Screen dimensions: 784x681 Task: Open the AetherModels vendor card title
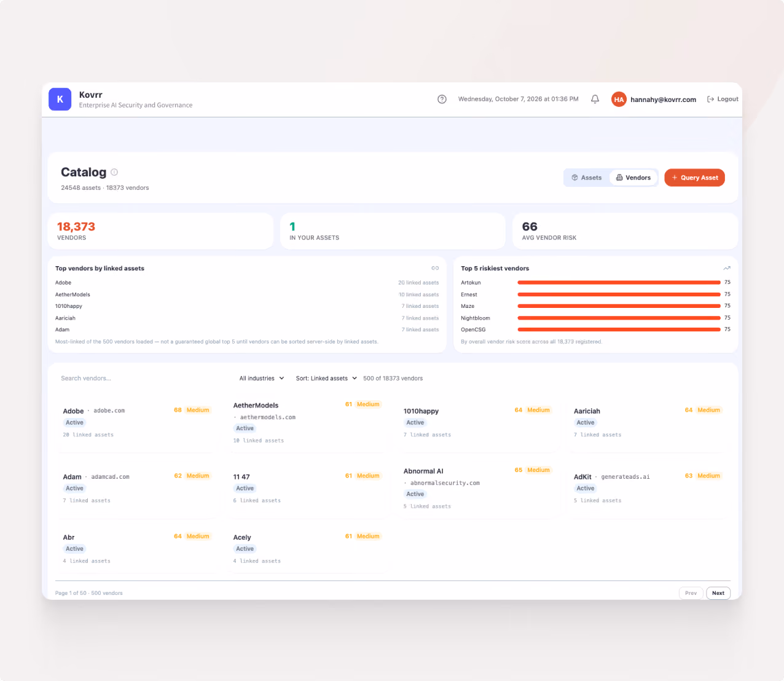pyautogui.click(x=256, y=406)
